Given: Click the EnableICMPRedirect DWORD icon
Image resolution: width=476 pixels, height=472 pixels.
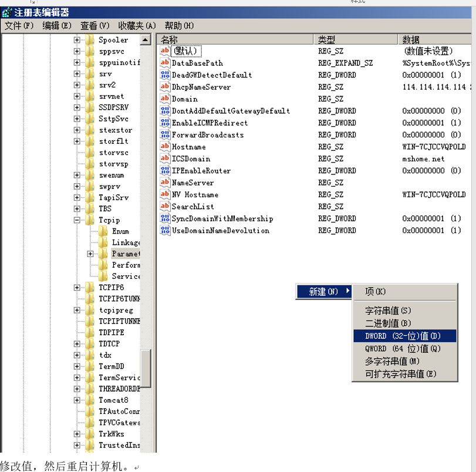Looking at the screenshot, I should click(164, 123).
